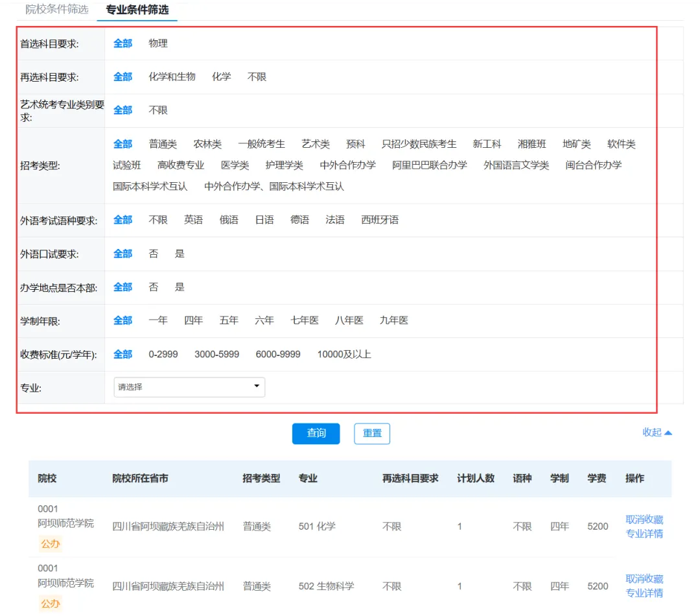This screenshot has height=616, width=700.
Task: Open 专业详情 for 502 生物科学
Action: 644,593
